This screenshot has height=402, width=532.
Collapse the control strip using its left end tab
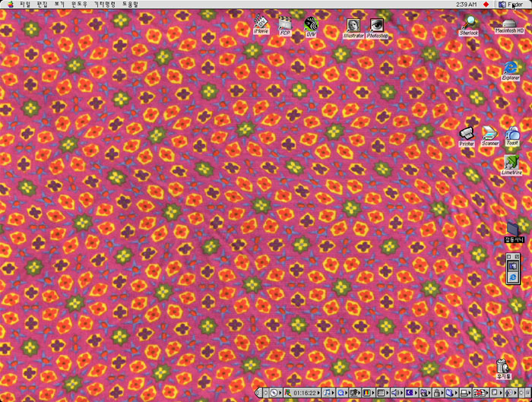coord(258,393)
